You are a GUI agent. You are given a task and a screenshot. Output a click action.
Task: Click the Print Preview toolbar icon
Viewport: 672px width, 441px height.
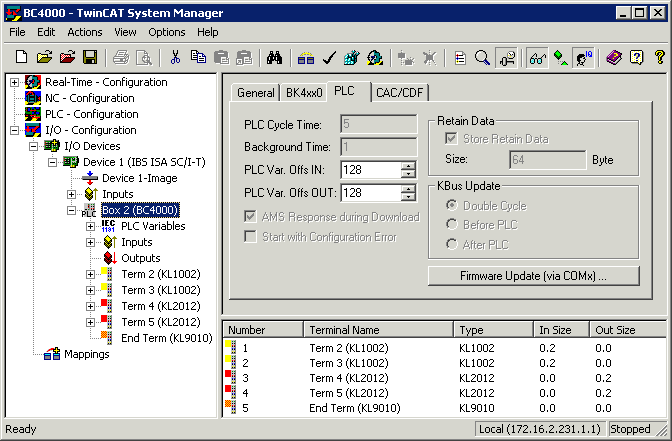point(144,57)
